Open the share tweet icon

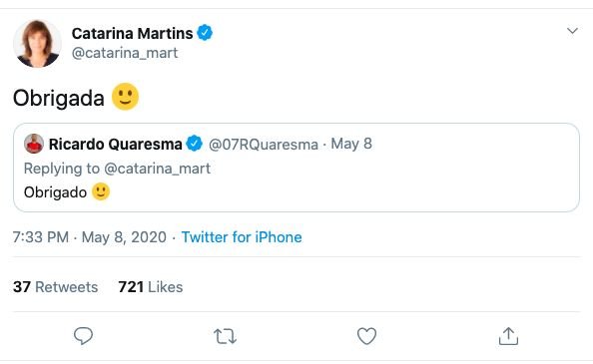tap(508, 336)
